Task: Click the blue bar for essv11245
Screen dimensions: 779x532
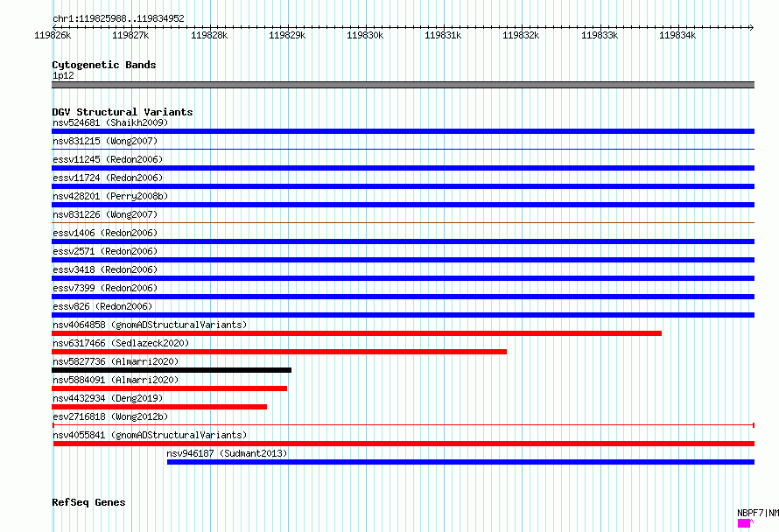Action: click(403, 168)
